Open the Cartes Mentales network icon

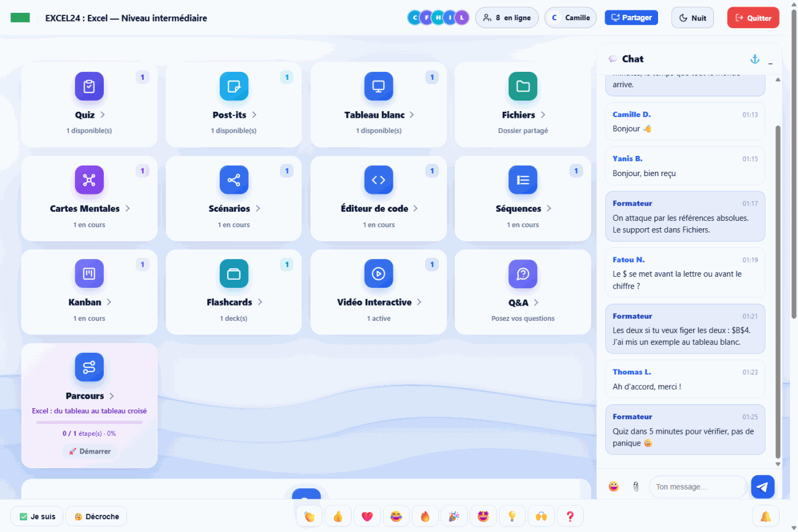click(x=89, y=180)
